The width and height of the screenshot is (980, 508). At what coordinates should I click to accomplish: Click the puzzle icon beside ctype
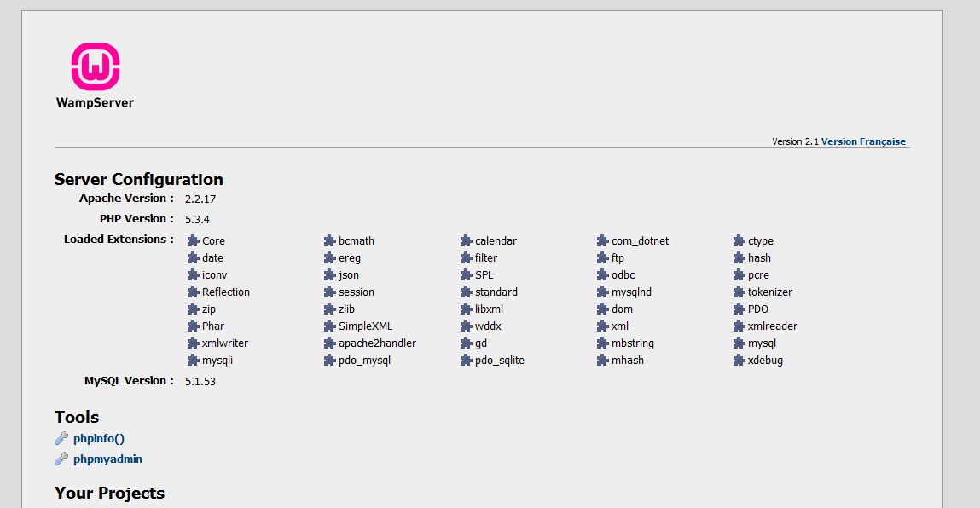(739, 240)
